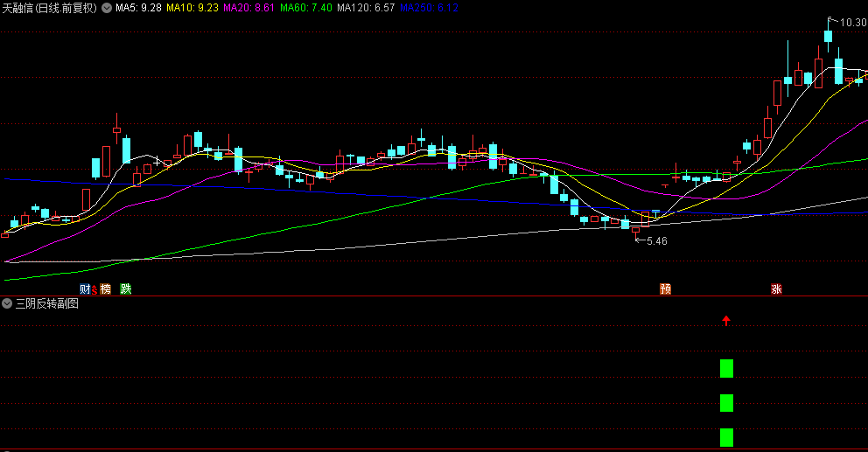Open the 预 forecast marker icon
The height and width of the screenshot is (452, 868).
[665, 289]
